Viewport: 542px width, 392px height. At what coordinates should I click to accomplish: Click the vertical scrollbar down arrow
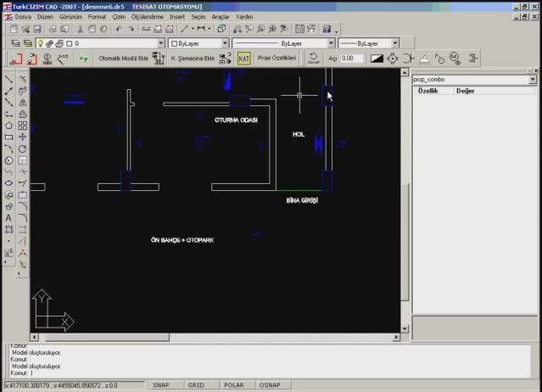[404, 329]
